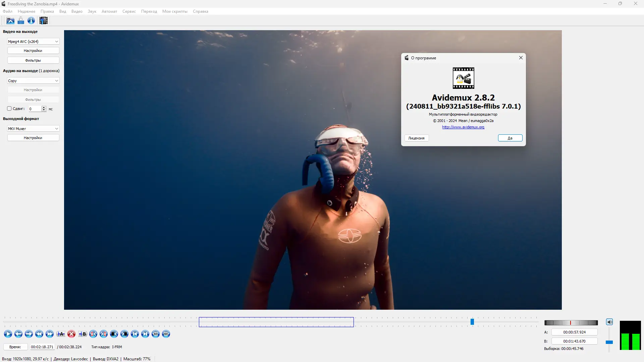Mute the playback volume speaker icon

(x=610, y=321)
